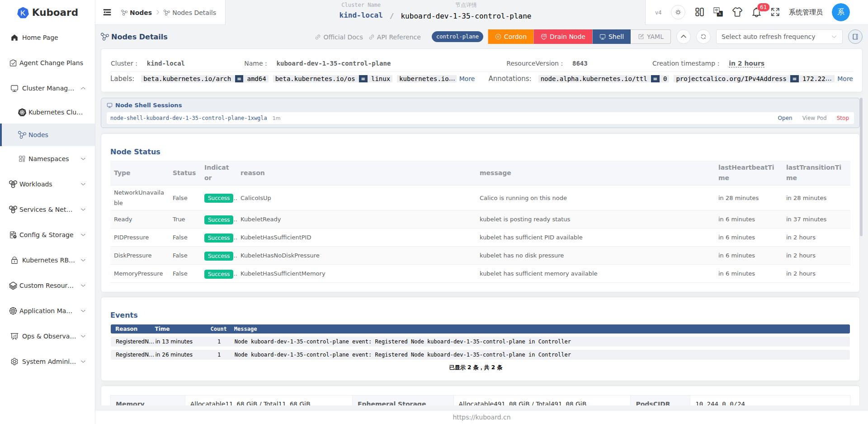Click the Config & Storage icon
868x424 pixels.
[13, 235]
